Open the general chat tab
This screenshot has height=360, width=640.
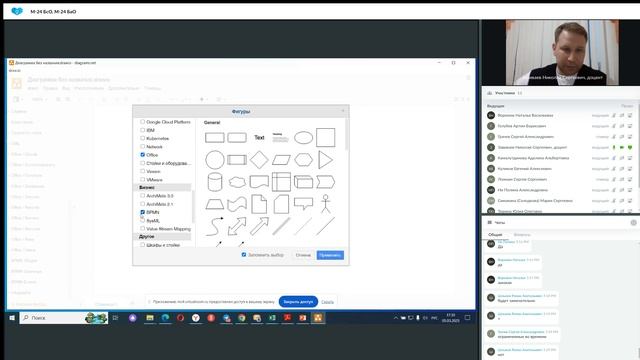pyautogui.click(x=495, y=235)
